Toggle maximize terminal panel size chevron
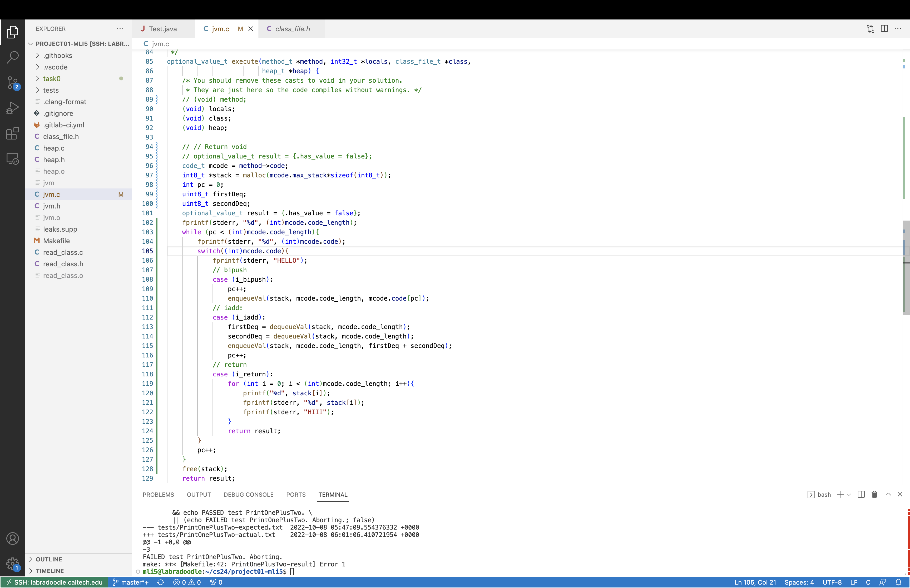Image resolution: width=910 pixels, height=588 pixels. (888, 495)
